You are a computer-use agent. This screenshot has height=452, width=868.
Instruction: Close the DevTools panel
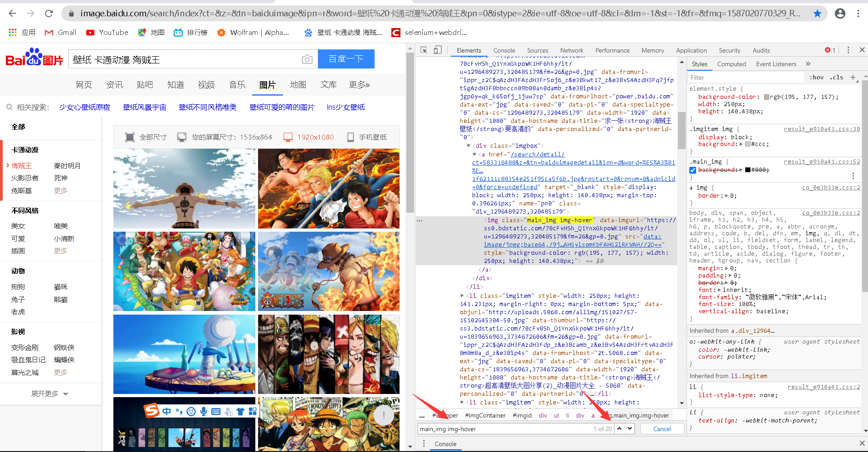[862, 50]
